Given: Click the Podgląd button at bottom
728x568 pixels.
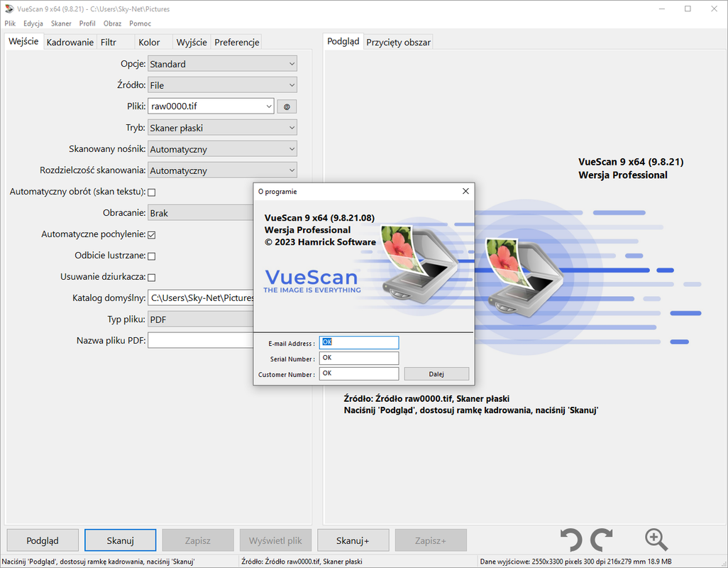Looking at the screenshot, I should 43,540.
